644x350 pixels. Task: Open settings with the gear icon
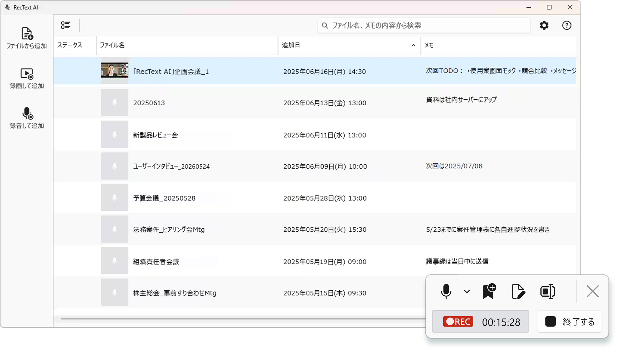pos(544,25)
